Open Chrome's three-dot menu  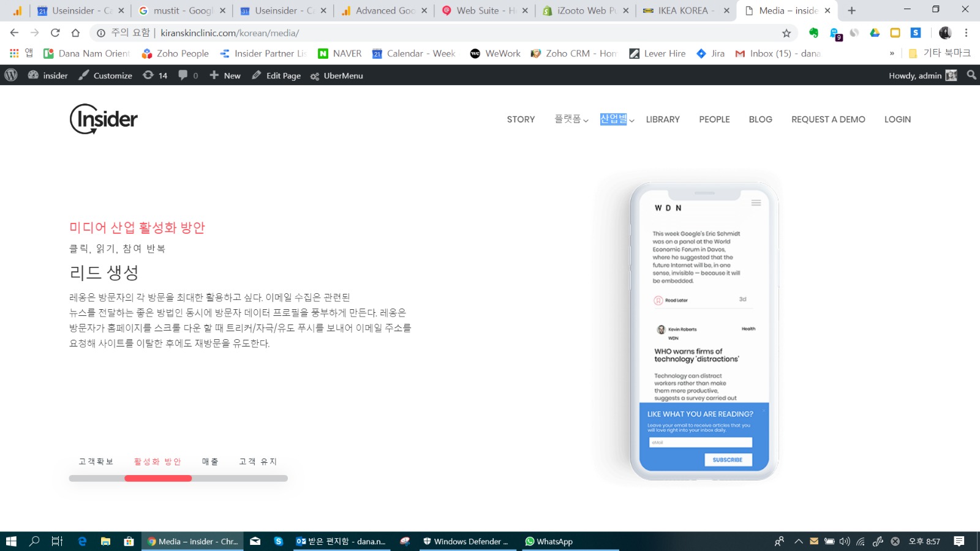966,33
